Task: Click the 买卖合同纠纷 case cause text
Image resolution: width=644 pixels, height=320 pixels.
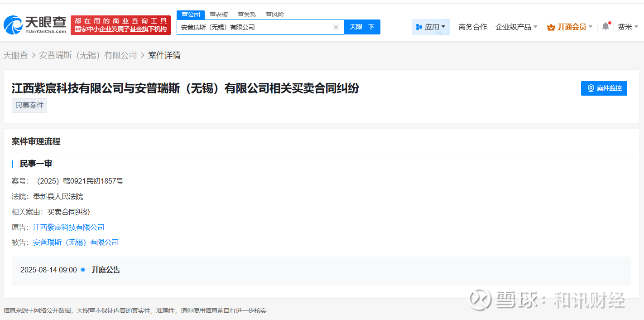Action: (69, 212)
